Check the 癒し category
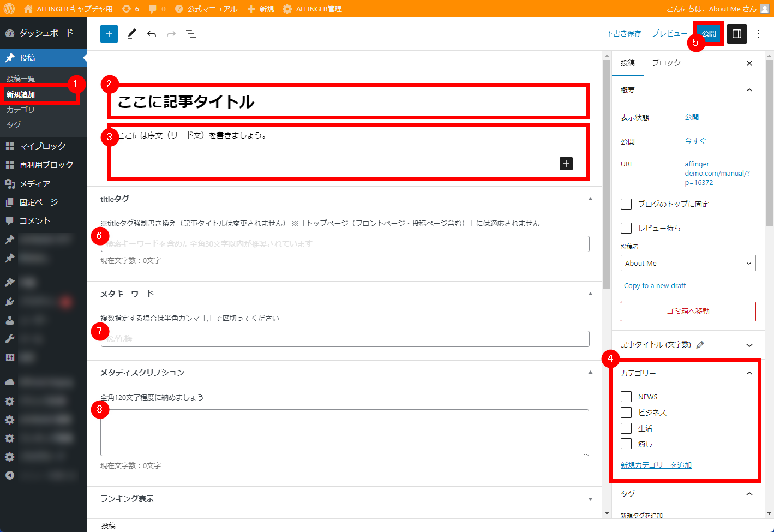The width and height of the screenshot is (774, 532). [x=626, y=444]
